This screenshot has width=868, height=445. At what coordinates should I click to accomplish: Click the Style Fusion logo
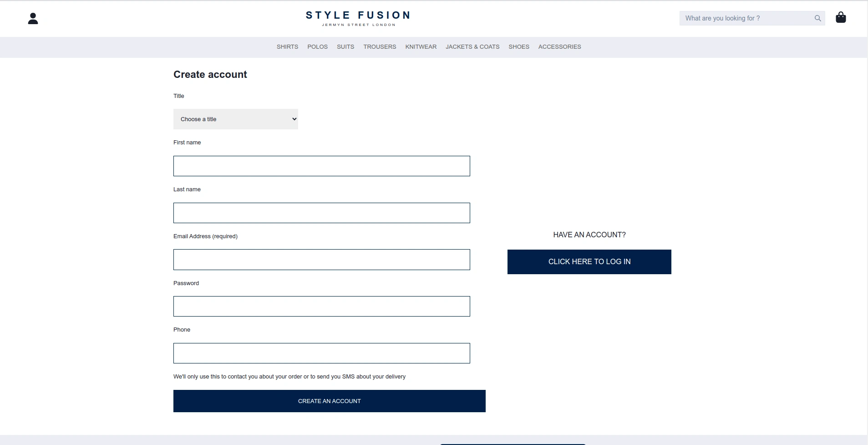358,18
